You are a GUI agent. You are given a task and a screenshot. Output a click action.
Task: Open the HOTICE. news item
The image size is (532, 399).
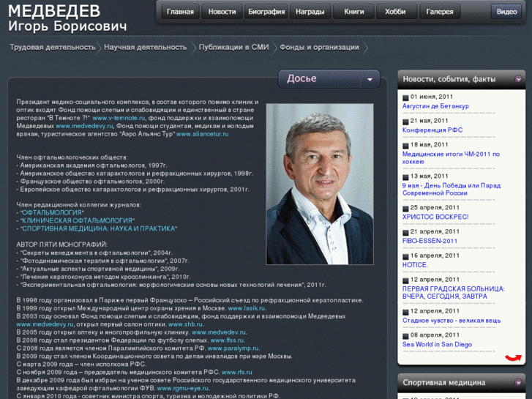[x=415, y=265]
